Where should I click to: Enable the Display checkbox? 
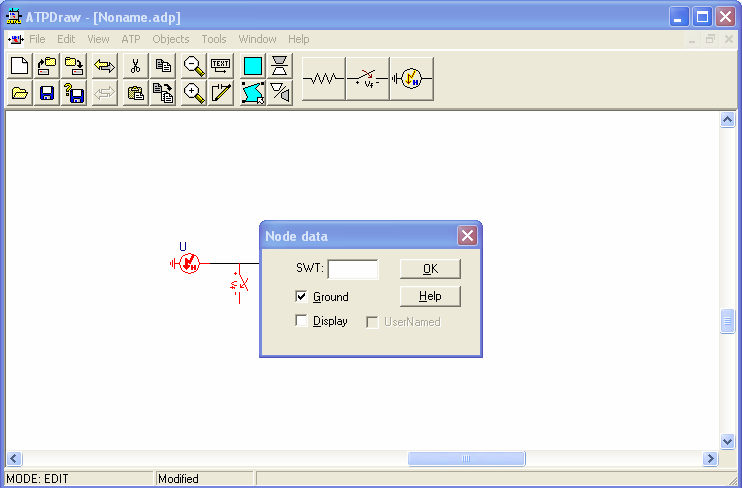[x=301, y=320]
